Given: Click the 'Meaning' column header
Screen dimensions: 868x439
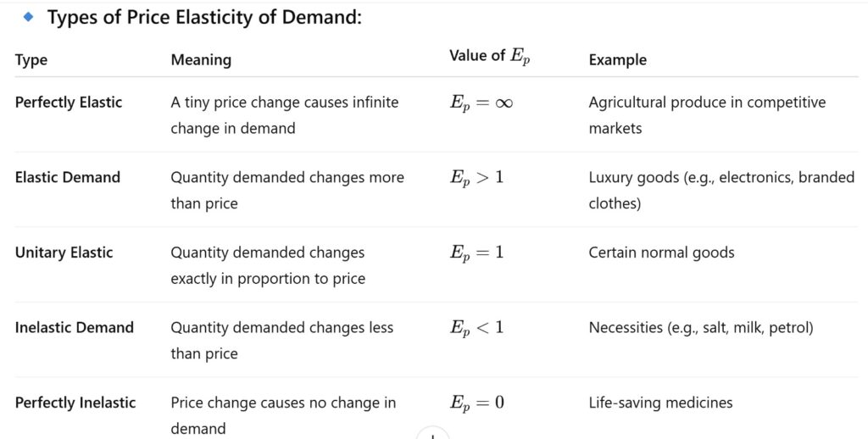Looking at the screenshot, I should (x=201, y=59).
